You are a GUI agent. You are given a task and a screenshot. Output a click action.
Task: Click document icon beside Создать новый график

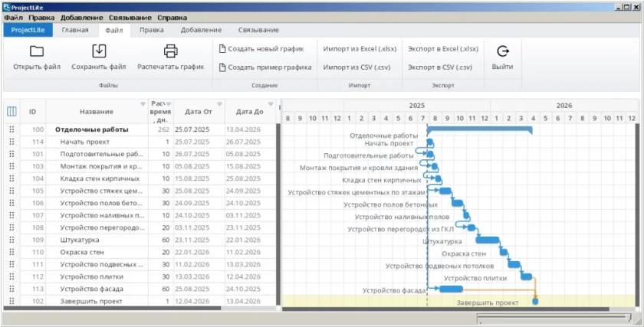coord(222,49)
